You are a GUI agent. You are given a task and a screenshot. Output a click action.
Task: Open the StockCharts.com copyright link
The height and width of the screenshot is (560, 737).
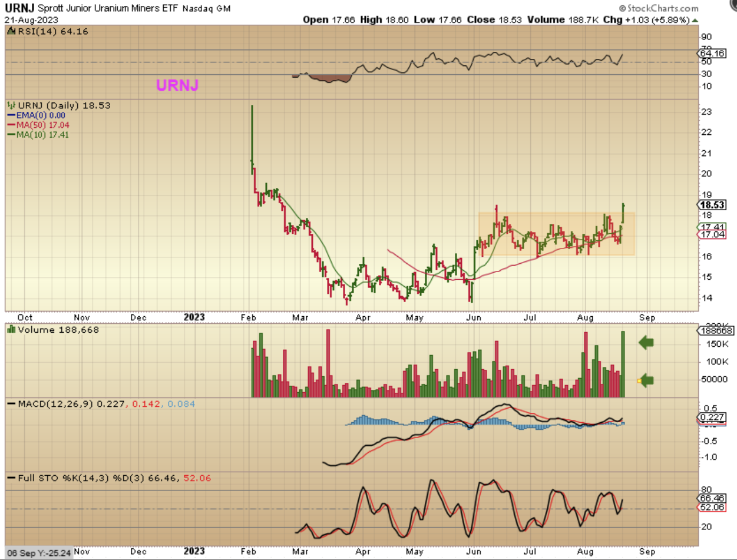659,8
